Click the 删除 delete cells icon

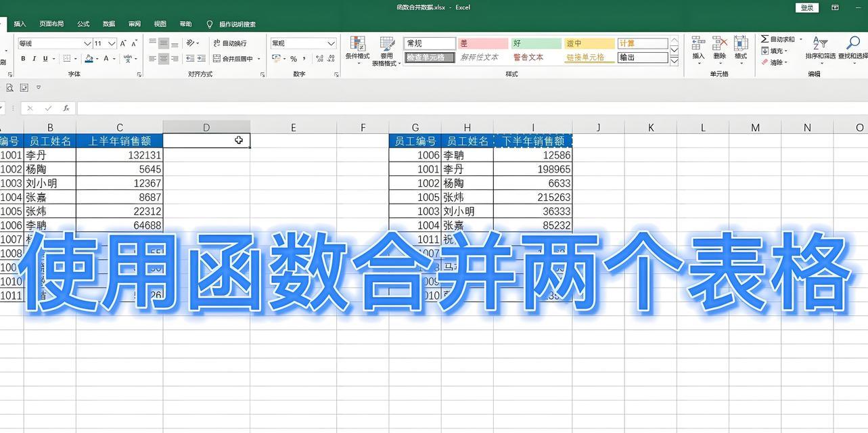pos(719,49)
